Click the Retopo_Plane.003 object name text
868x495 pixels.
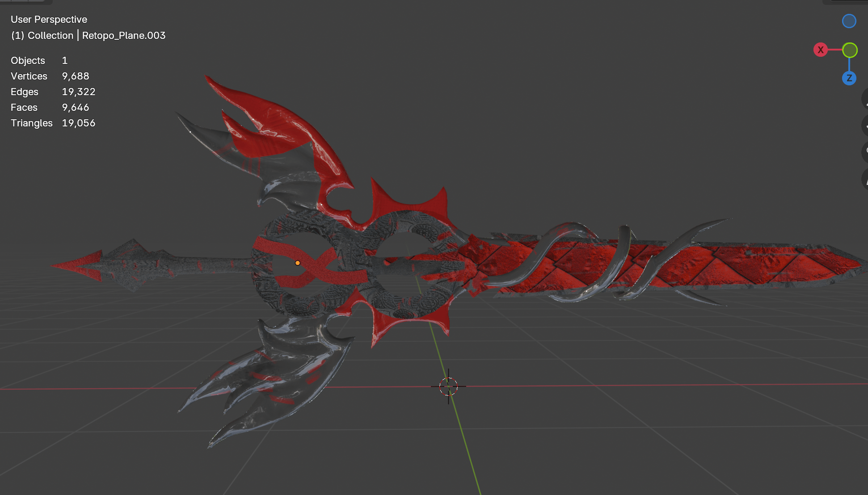124,36
